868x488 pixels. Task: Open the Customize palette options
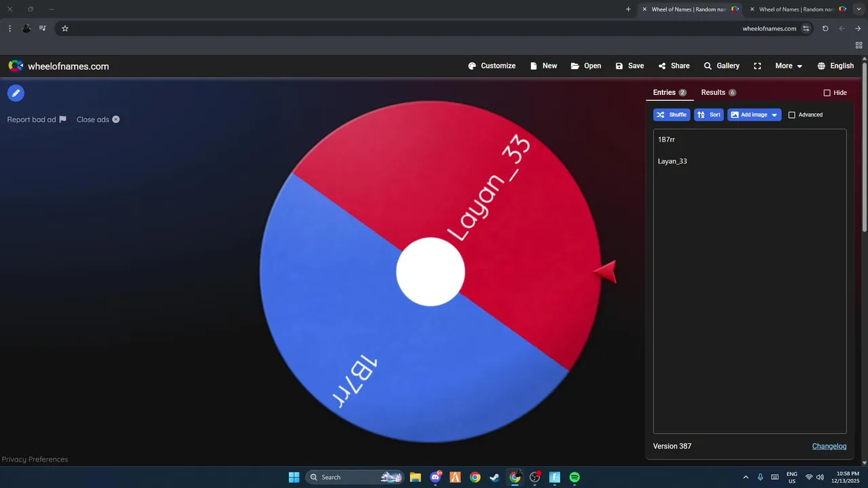click(492, 66)
